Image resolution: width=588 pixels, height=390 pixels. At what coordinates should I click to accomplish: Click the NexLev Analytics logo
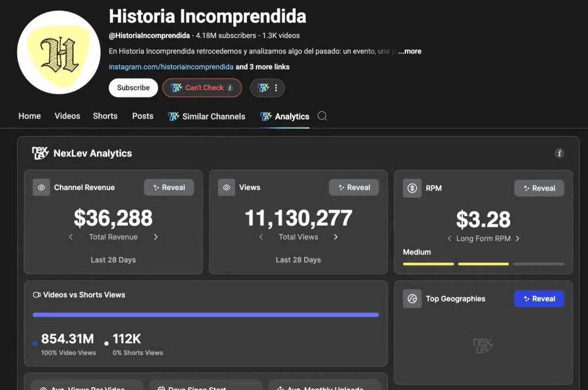tap(40, 153)
